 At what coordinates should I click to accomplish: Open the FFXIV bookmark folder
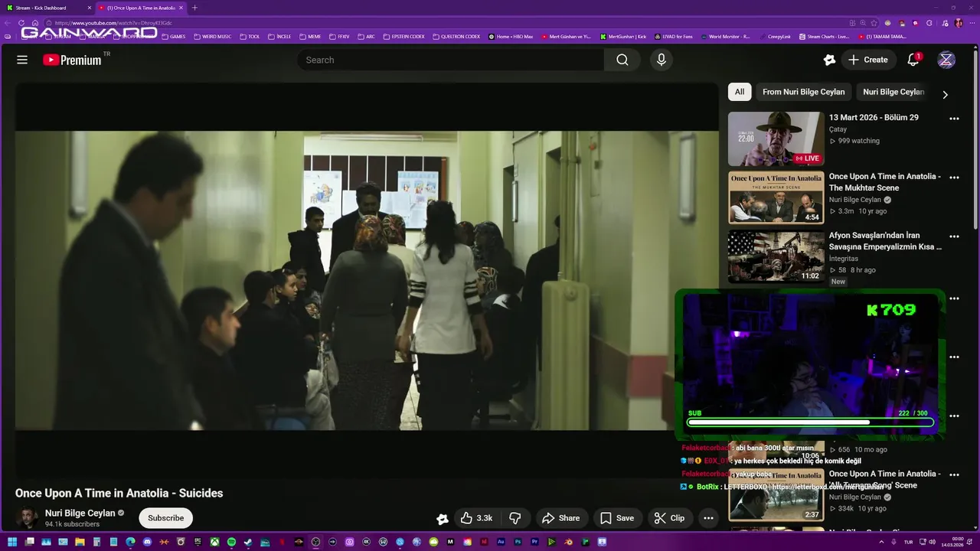pos(339,37)
